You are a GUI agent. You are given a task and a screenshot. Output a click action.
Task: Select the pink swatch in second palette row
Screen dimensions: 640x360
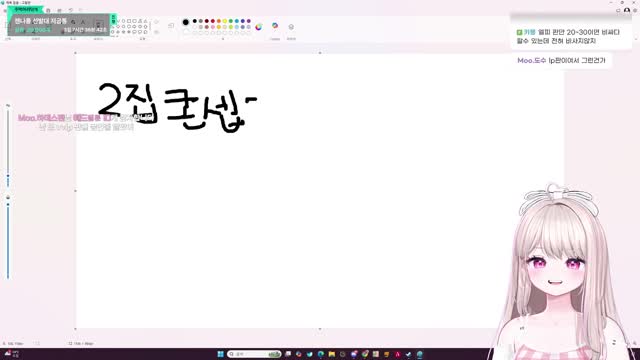[213, 27]
